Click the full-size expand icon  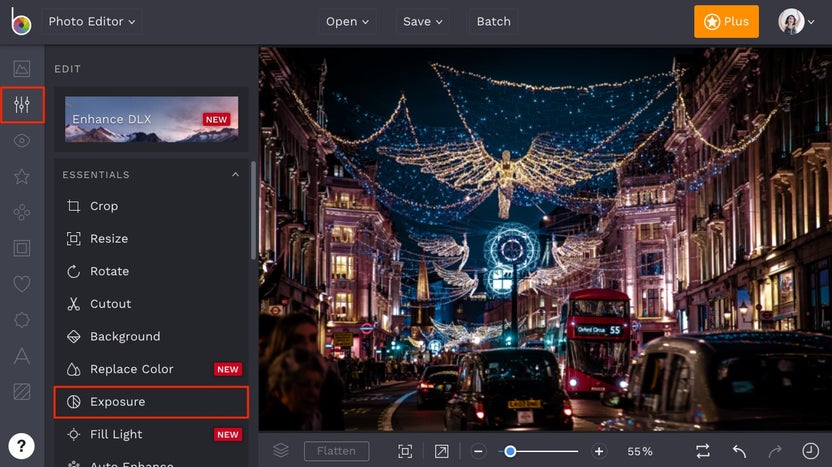coord(441,451)
